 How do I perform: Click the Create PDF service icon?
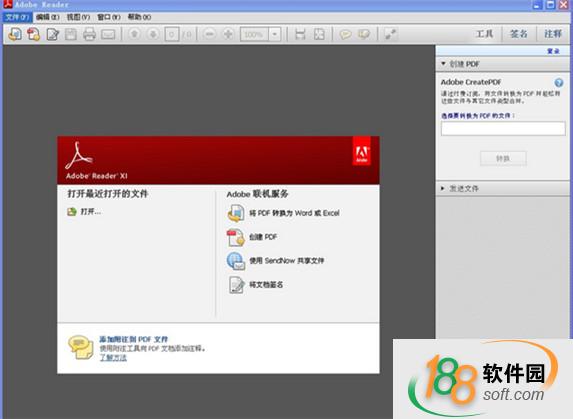(236, 237)
